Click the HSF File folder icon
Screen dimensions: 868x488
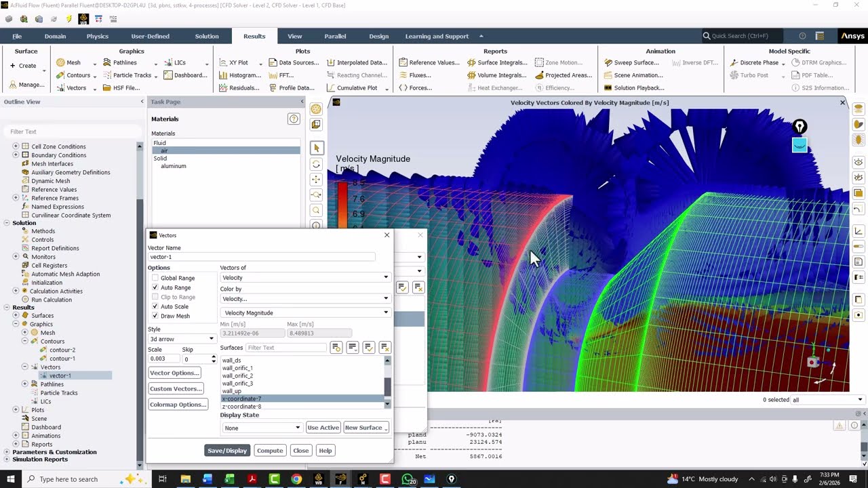[x=107, y=87]
